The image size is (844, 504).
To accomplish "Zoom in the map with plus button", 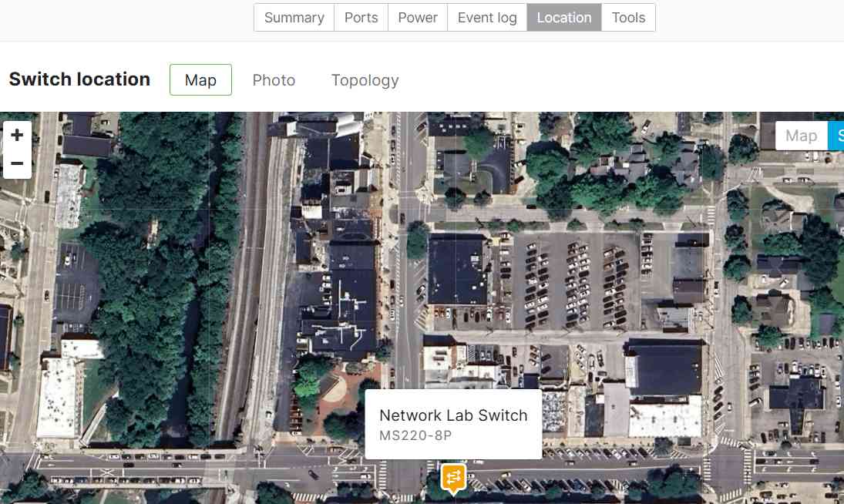I will point(17,135).
